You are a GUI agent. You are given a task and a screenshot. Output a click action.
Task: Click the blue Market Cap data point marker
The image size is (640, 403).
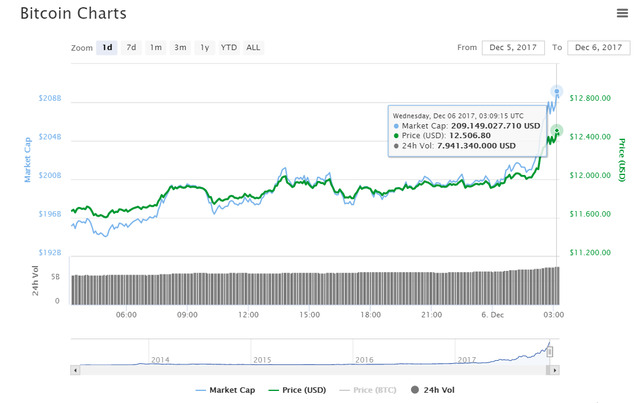[x=557, y=91]
